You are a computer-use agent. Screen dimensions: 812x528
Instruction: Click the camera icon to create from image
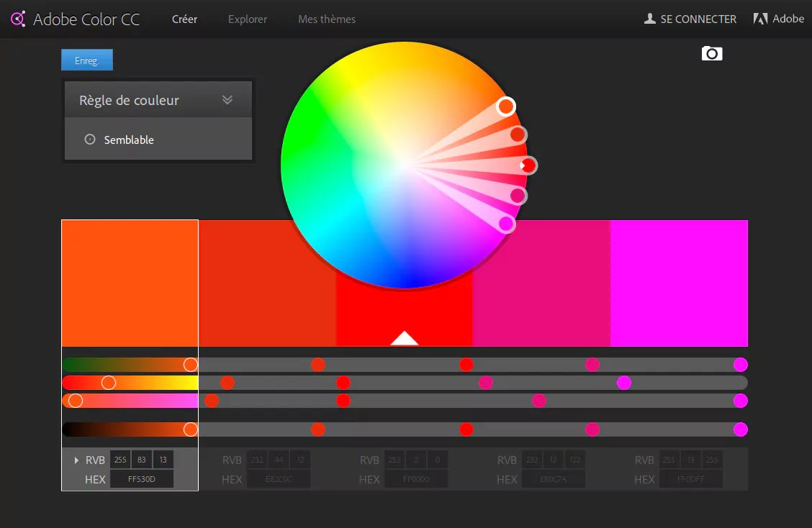(x=711, y=53)
